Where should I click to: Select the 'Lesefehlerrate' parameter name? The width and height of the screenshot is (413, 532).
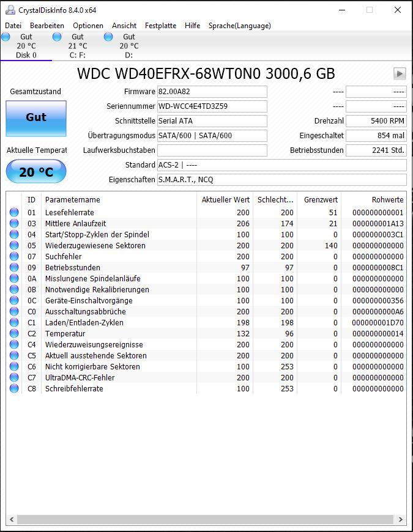pyautogui.click(x=70, y=212)
